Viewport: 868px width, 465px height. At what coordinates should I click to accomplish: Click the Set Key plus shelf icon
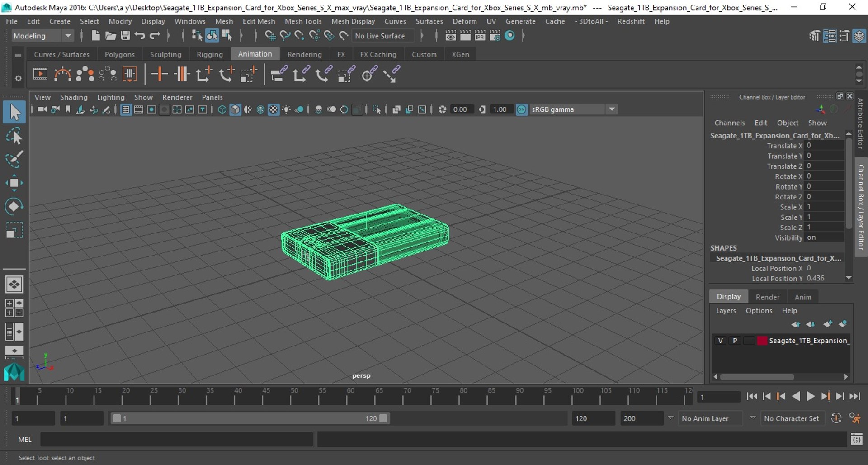coord(160,74)
